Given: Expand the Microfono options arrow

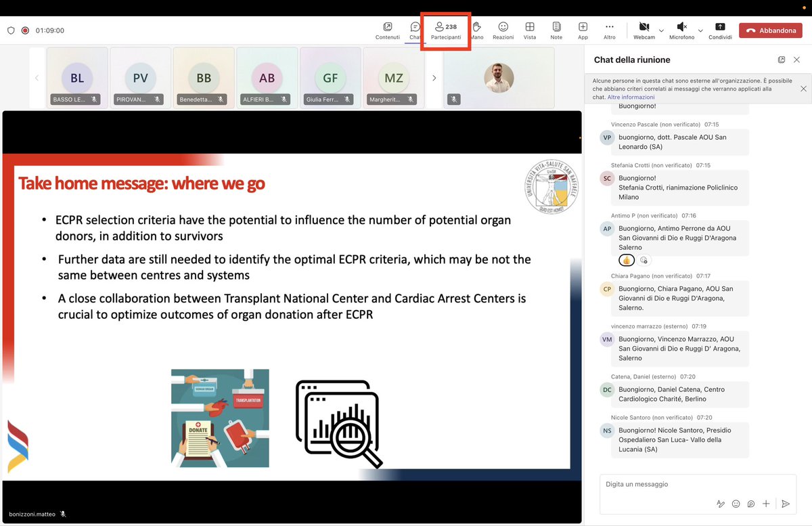Looking at the screenshot, I should (x=700, y=30).
